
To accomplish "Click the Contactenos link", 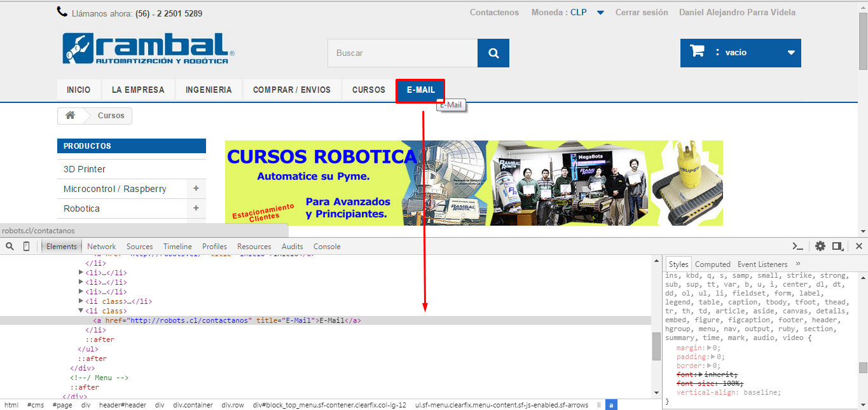I will click(x=494, y=12).
